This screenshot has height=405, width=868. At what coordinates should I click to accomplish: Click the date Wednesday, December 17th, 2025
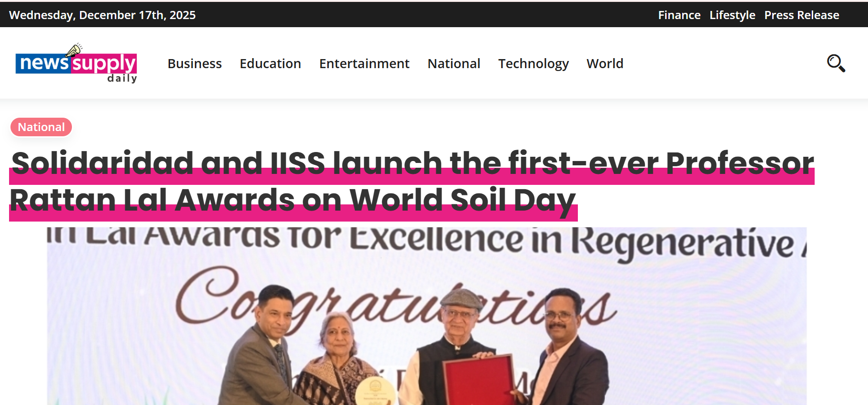tap(102, 15)
